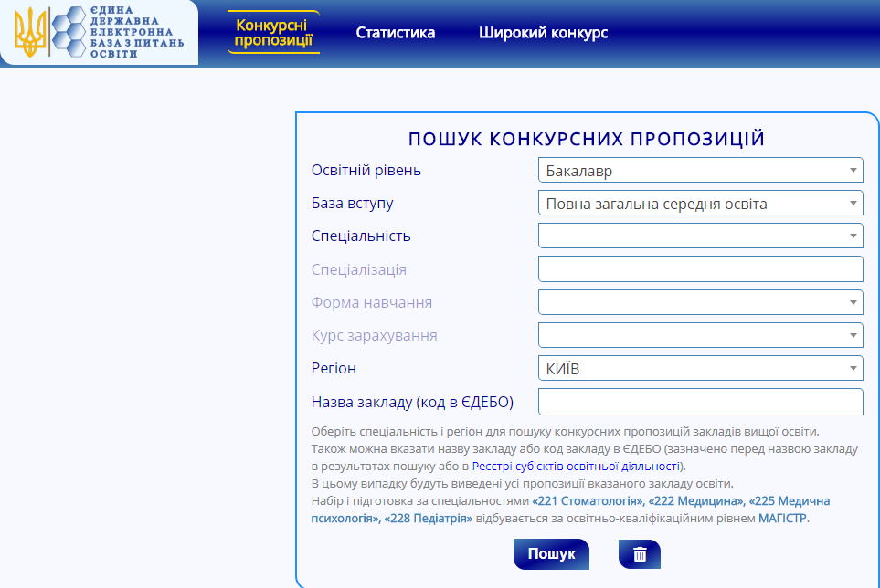
Task: Expand the База вступу dropdown
Action: pos(700,203)
